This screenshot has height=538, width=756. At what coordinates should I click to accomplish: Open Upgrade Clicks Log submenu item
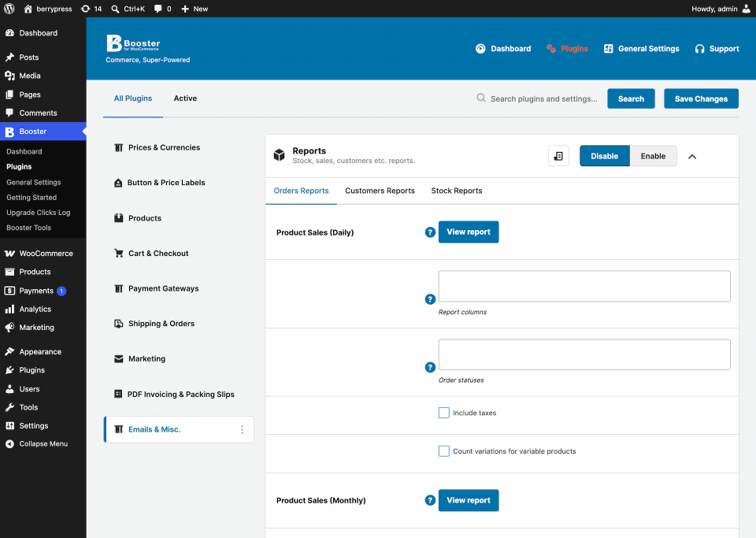coord(39,213)
